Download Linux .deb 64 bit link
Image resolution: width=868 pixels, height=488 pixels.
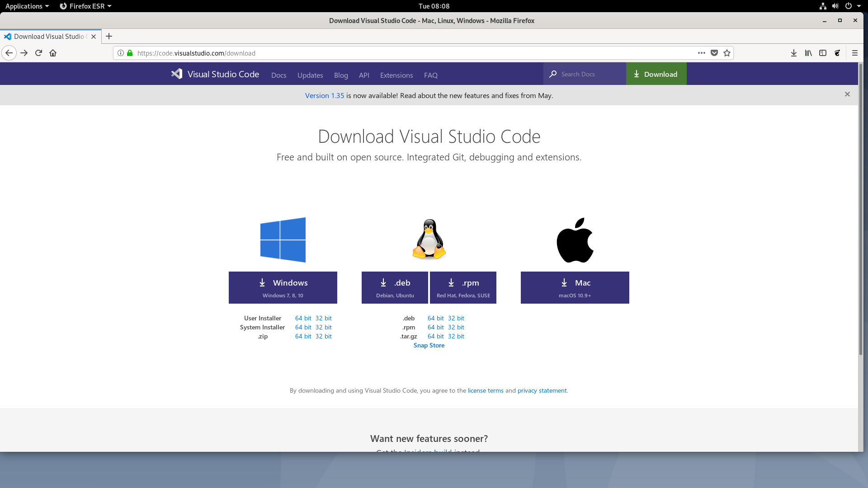pyautogui.click(x=435, y=318)
